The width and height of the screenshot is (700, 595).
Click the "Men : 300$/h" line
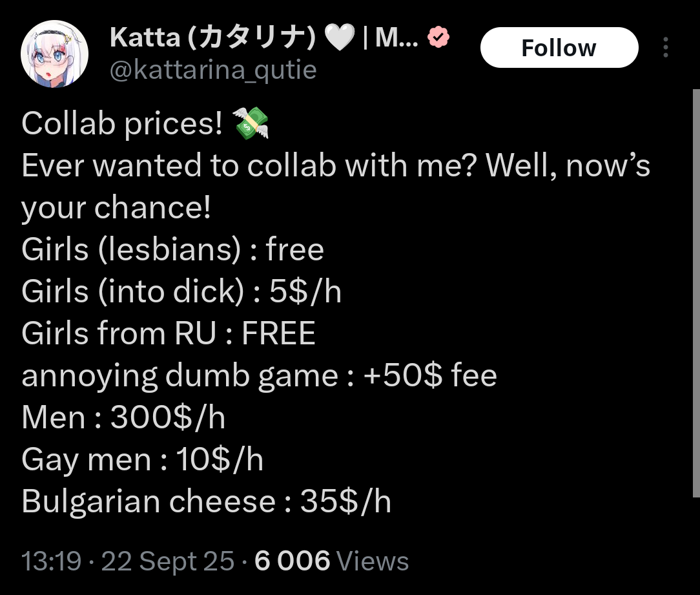coord(123,418)
